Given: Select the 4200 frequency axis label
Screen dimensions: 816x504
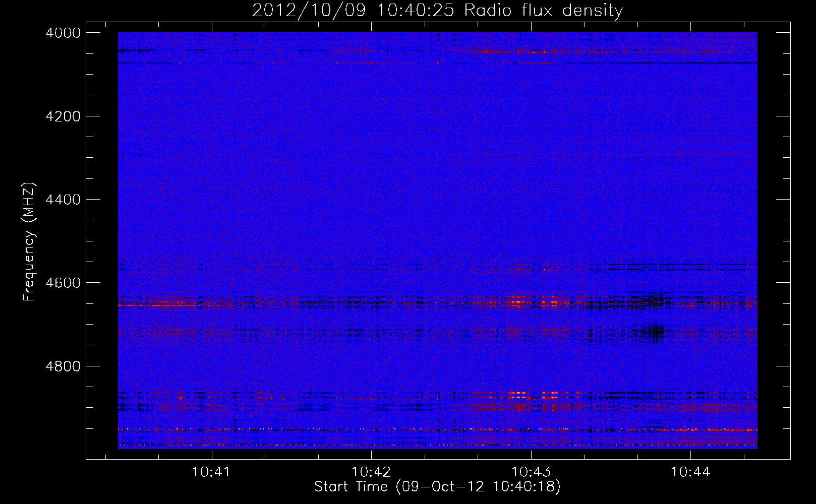Looking at the screenshot, I should 63,116.
